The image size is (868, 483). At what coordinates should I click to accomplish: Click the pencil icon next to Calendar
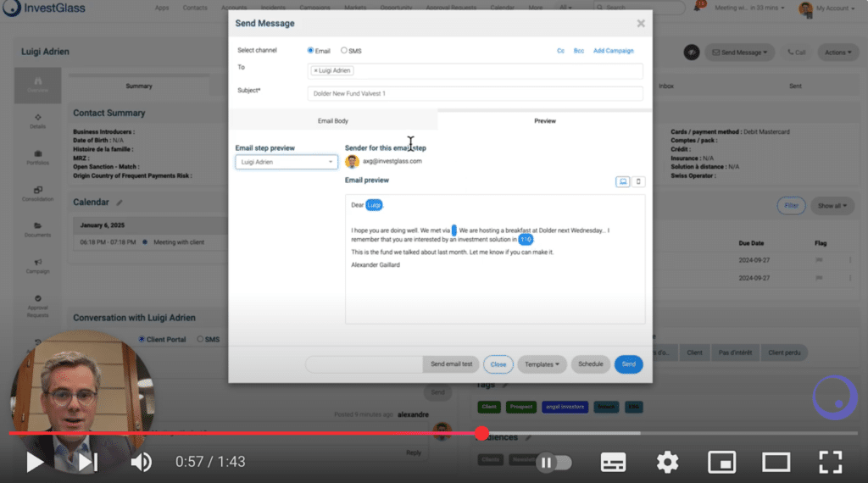coord(119,203)
